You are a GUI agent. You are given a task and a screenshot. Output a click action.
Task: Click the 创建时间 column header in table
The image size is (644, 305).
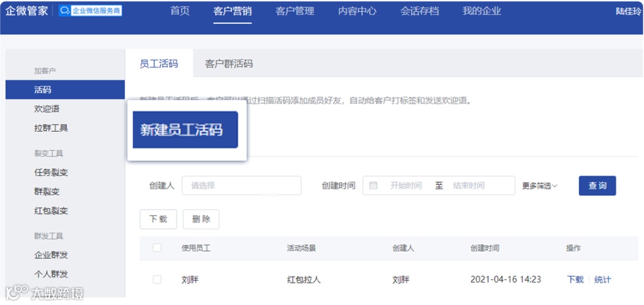485,248
